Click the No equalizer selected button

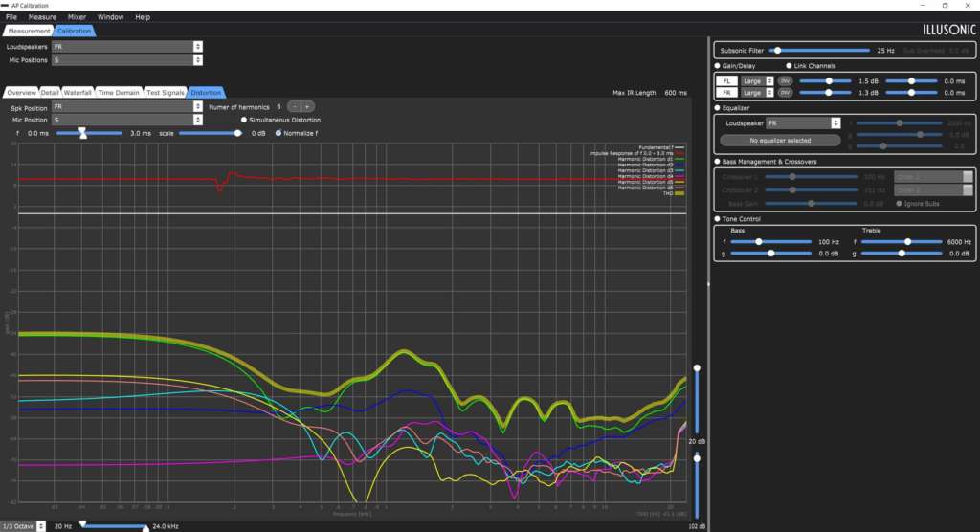click(x=780, y=141)
